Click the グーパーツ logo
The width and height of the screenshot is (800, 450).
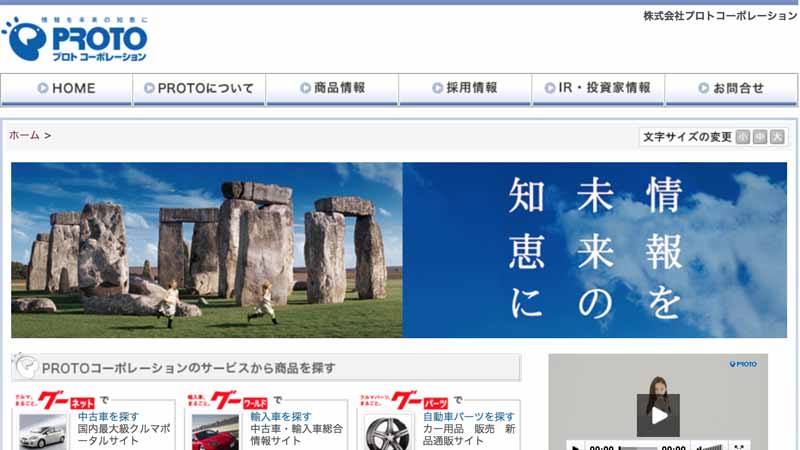click(x=404, y=401)
